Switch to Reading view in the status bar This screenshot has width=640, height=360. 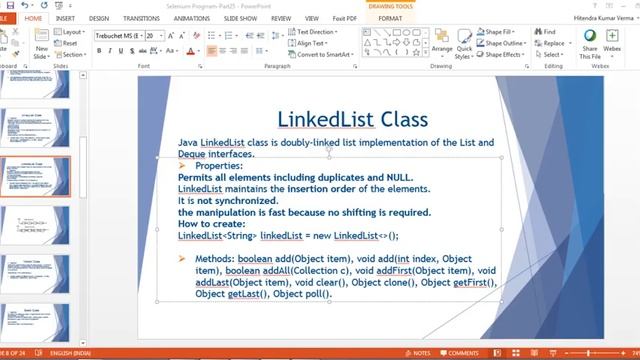534,353
